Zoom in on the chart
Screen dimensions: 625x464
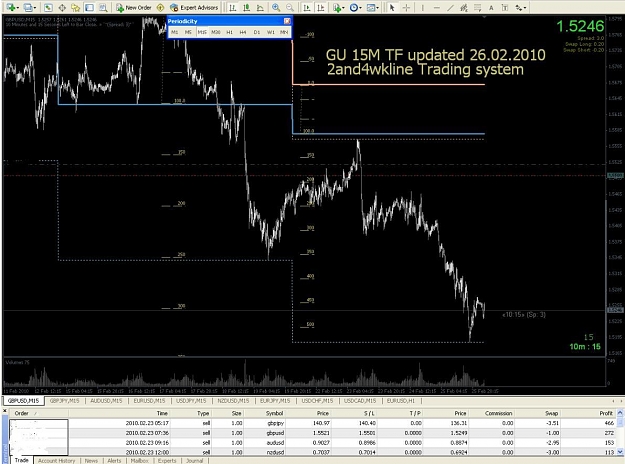click(276, 8)
